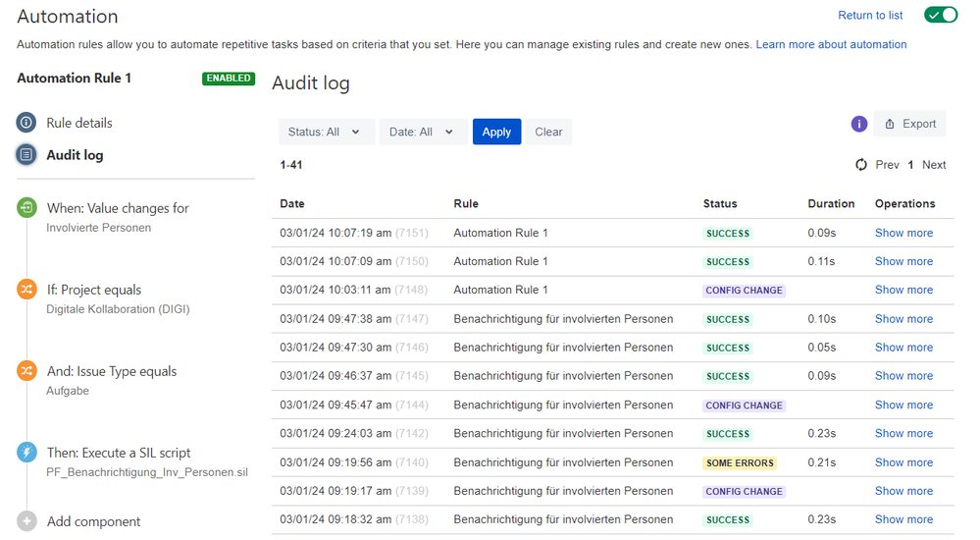Click the Add component plus icon

coord(26,520)
